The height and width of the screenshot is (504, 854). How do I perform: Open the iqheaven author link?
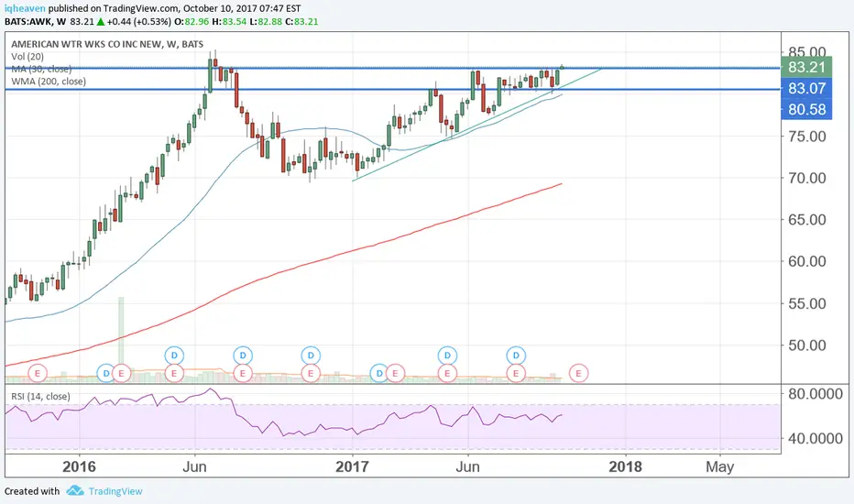(25, 9)
